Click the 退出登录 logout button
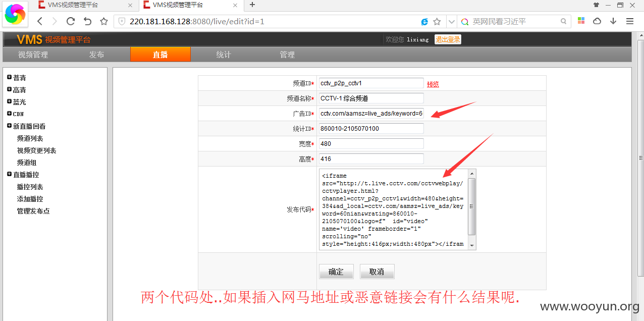Image resolution: width=644 pixels, height=321 pixels. pos(448,39)
